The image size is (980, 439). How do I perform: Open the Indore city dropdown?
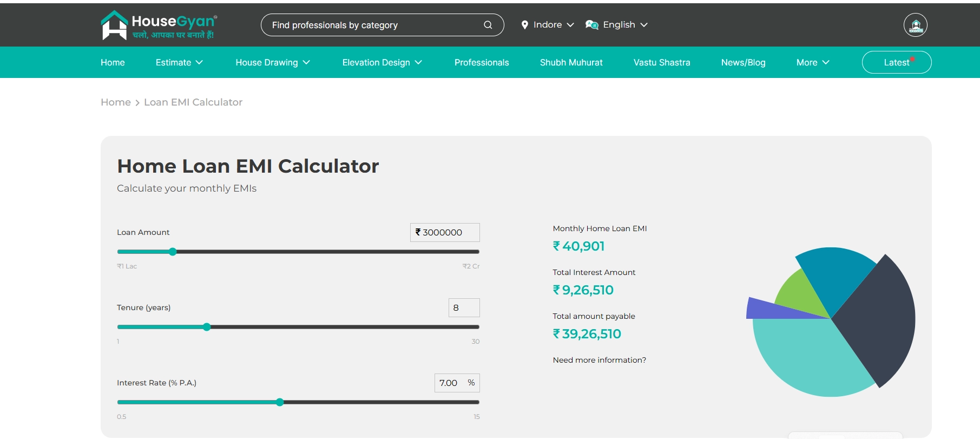point(548,25)
